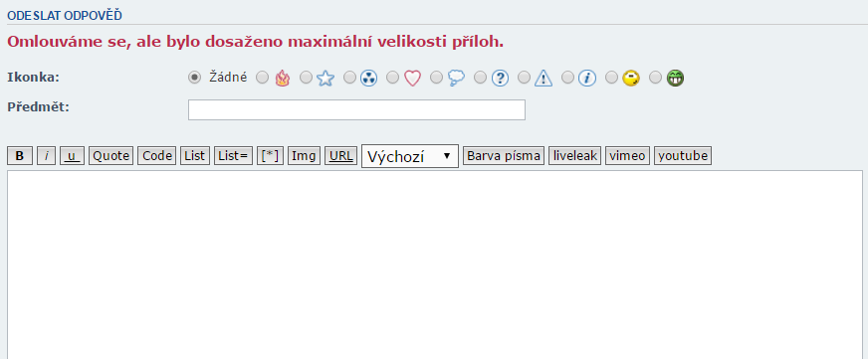Image resolution: width=868 pixels, height=359 pixels.
Task: Insert a URL tag
Action: click(x=340, y=156)
